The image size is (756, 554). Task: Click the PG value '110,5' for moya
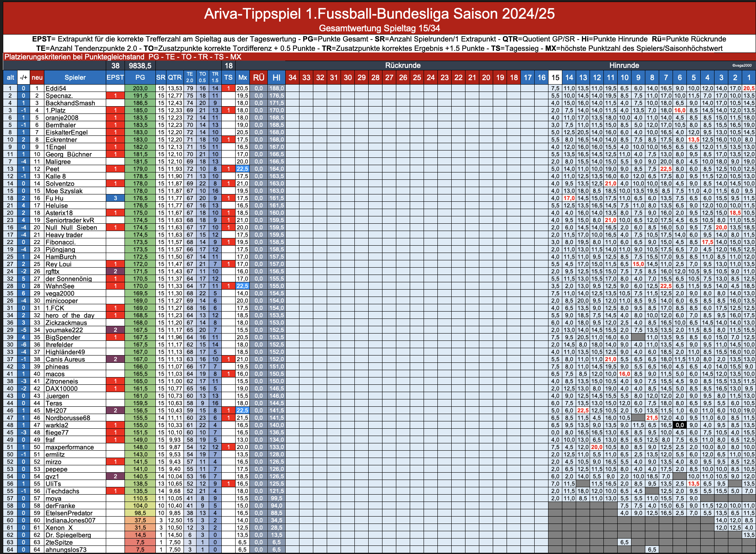140,498
